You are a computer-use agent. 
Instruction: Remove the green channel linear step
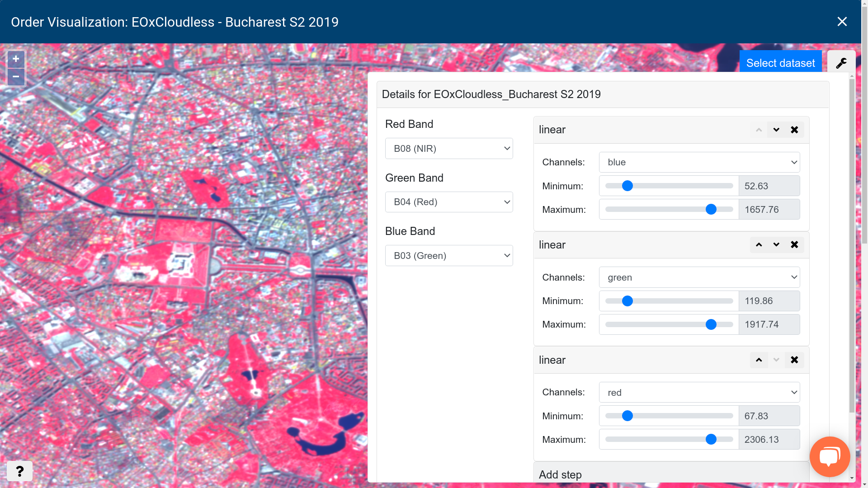(x=794, y=244)
